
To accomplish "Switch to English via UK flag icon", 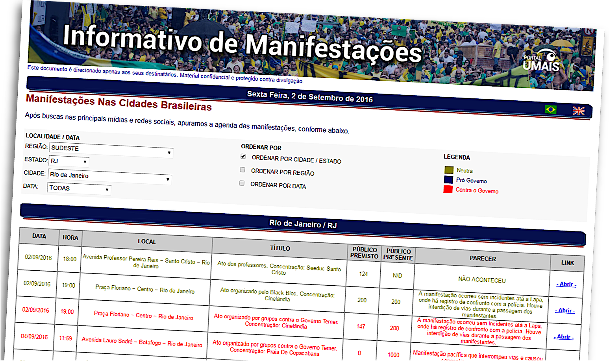I will tap(578, 111).
